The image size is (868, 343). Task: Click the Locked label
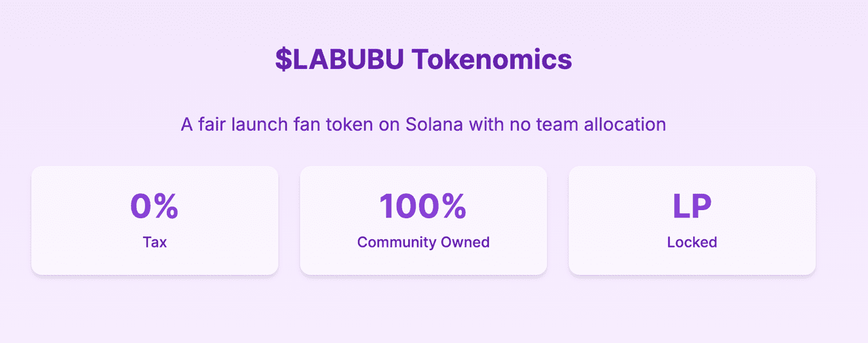click(x=692, y=242)
